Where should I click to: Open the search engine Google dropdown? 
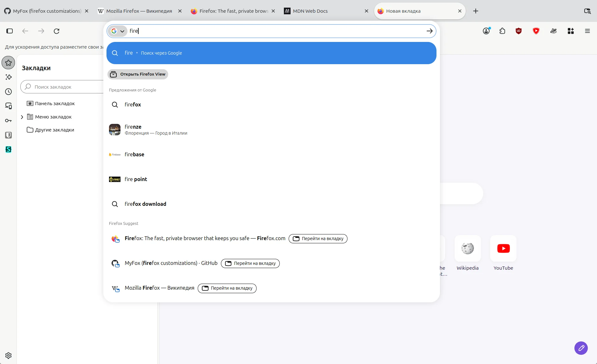[x=118, y=31]
